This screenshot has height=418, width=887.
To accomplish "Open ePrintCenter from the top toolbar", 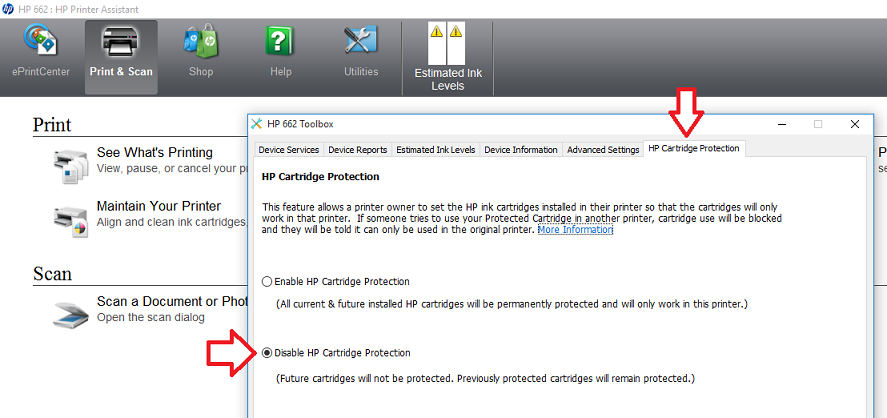I will point(41,52).
